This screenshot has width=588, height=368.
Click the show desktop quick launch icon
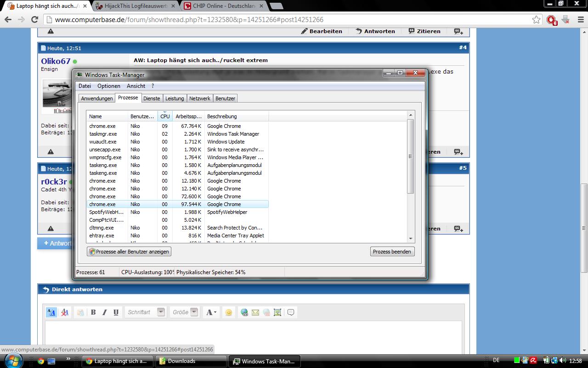click(x=51, y=361)
